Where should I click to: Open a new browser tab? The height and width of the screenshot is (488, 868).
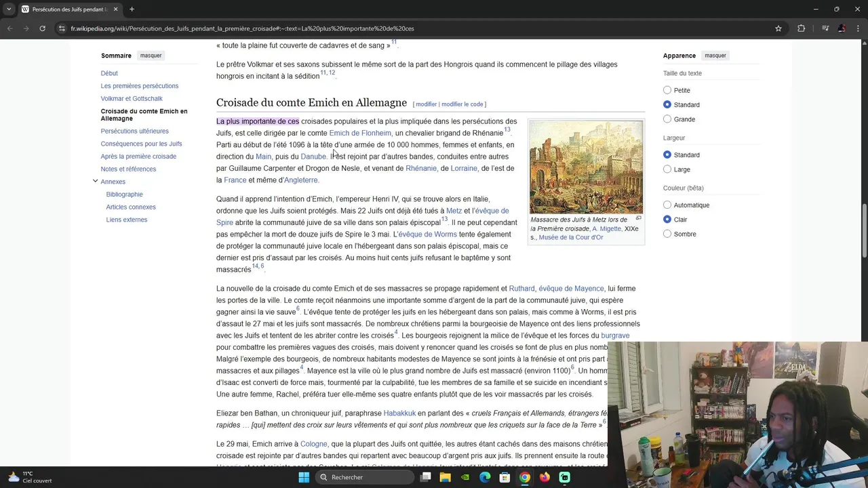(x=132, y=9)
